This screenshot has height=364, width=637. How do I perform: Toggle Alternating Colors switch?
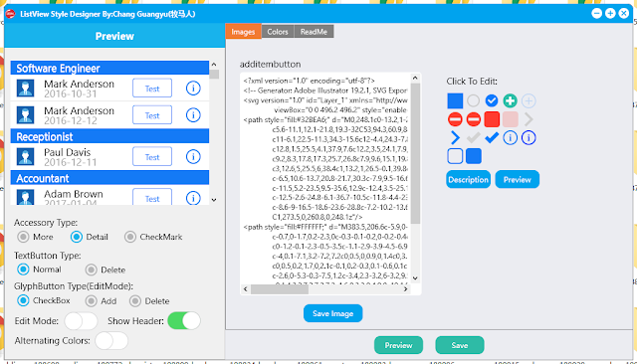111,340
